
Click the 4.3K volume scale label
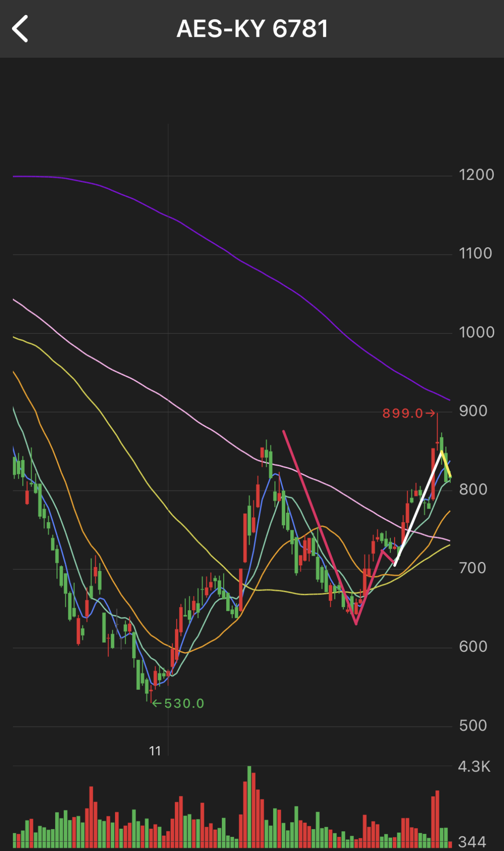coord(474,767)
